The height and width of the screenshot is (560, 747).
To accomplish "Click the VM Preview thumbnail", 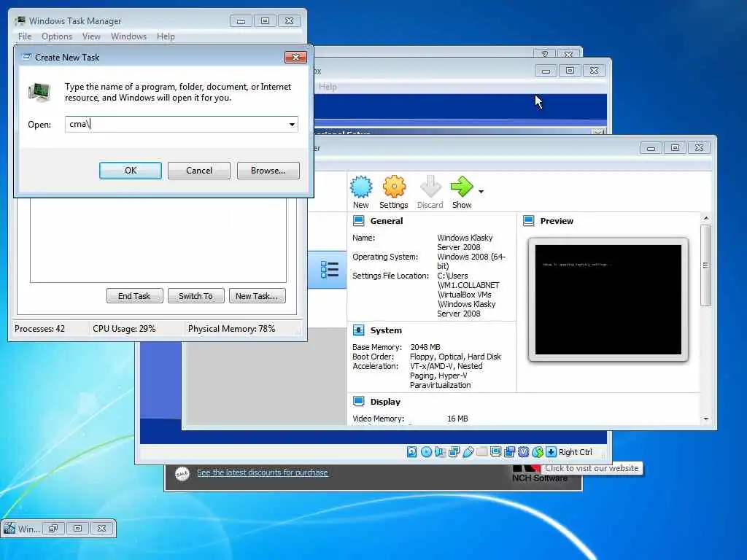I will pos(608,300).
